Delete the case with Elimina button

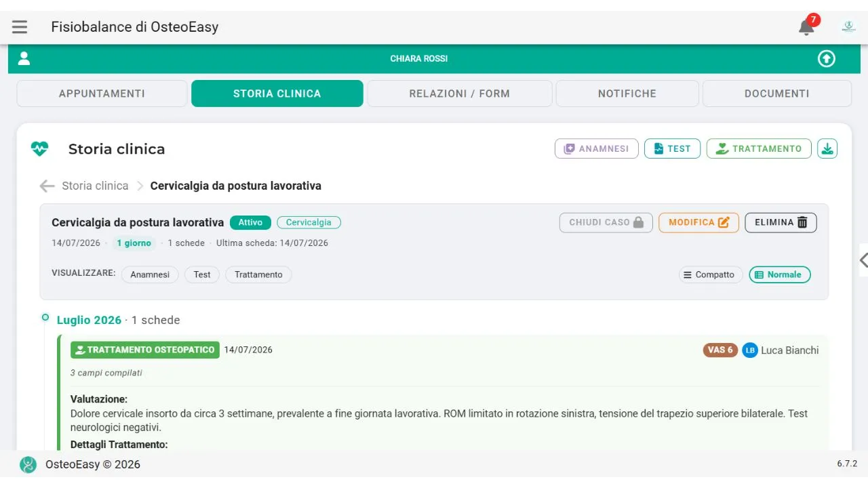click(781, 222)
